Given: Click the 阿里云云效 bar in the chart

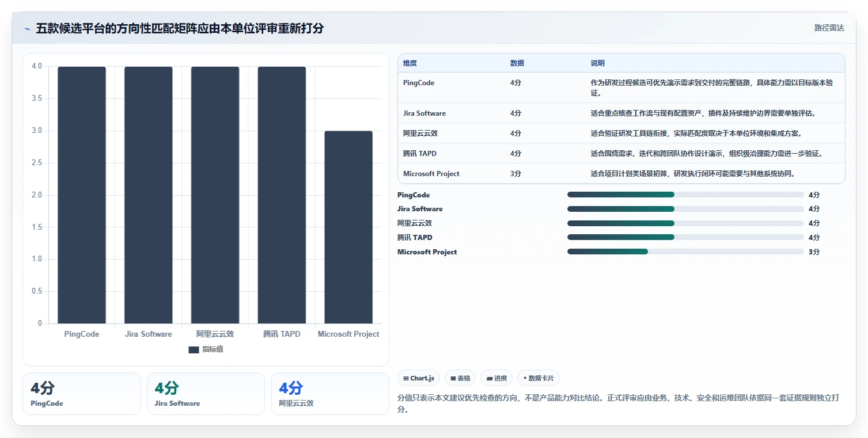Looking at the screenshot, I should click(215, 195).
